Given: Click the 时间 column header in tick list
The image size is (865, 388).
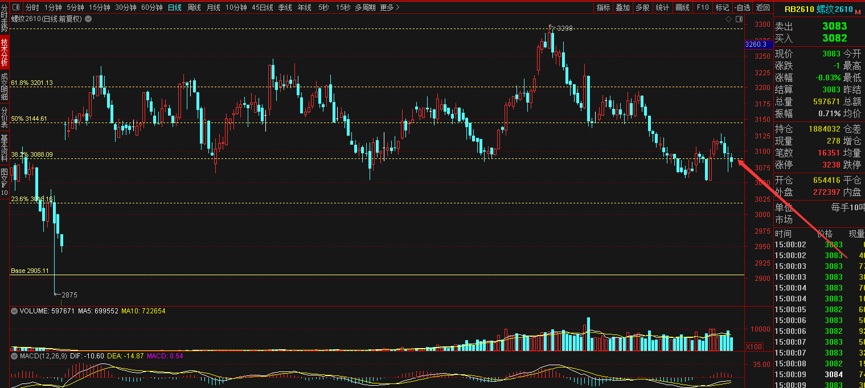Looking at the screenshot, I should (782, 234).
